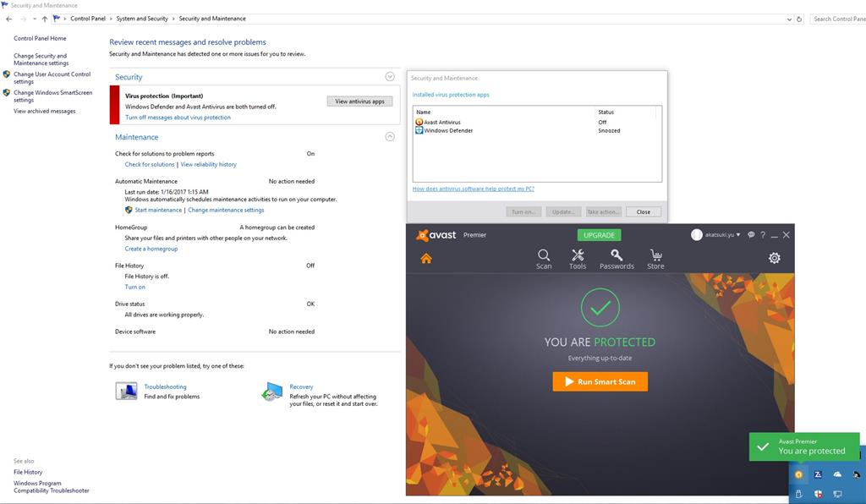Click the Avast 'You are protected' notification
The image size is (866, 504).
coord(804,446)
